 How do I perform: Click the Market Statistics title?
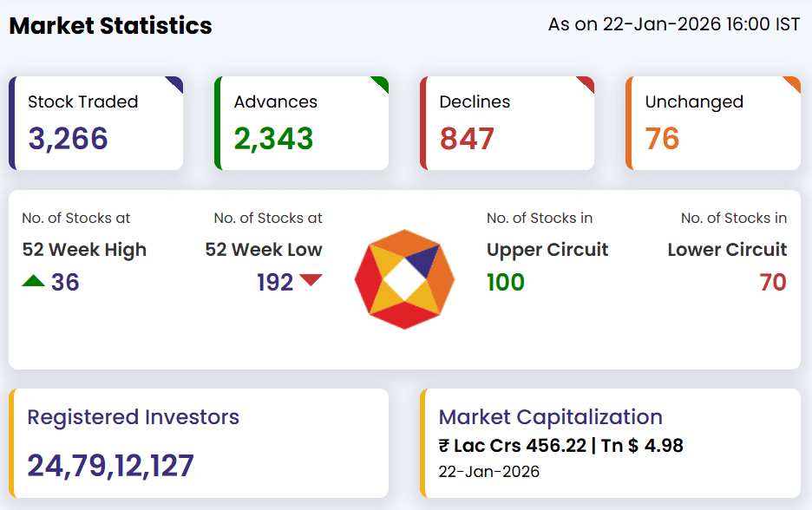[110, 26]
